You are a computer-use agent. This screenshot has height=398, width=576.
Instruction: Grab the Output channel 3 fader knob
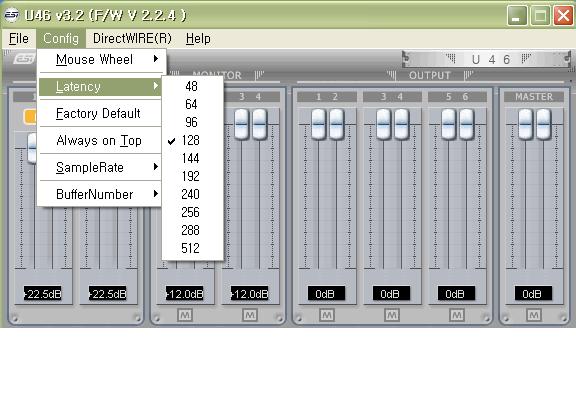[384, 124]
